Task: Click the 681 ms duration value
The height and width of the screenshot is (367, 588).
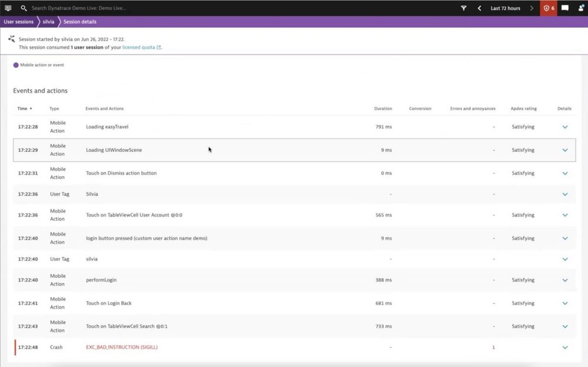Action: coord(383,303)
